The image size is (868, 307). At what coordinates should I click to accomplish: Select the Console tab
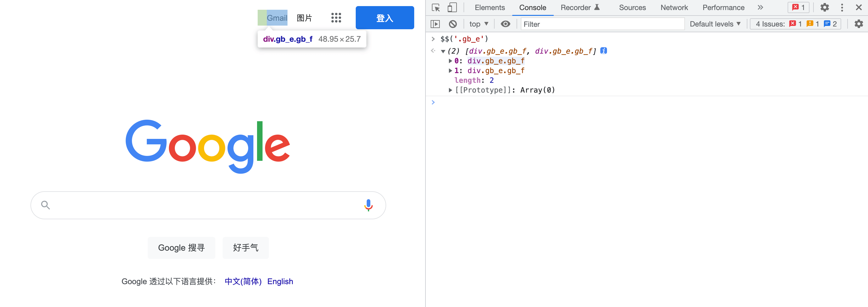(x=532, y=7)
